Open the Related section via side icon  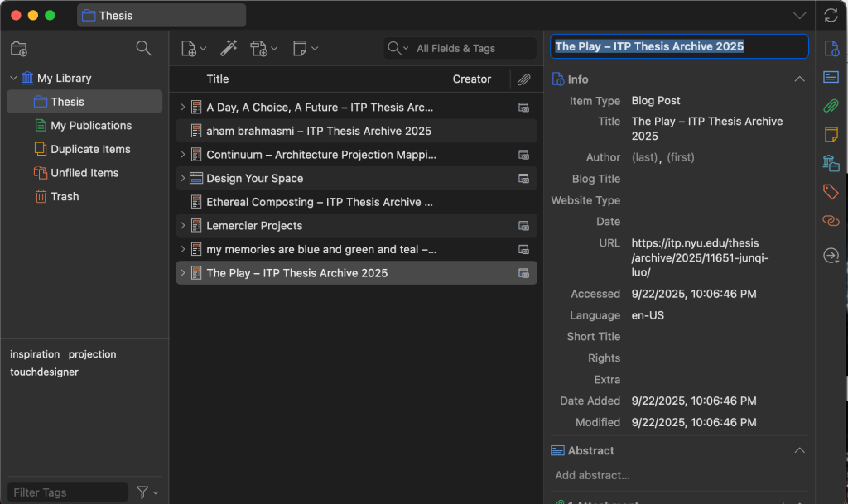pos(831,220)
